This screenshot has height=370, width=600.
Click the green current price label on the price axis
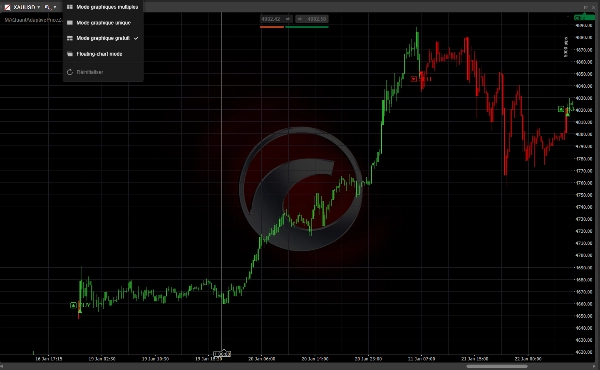coord(584,18)
